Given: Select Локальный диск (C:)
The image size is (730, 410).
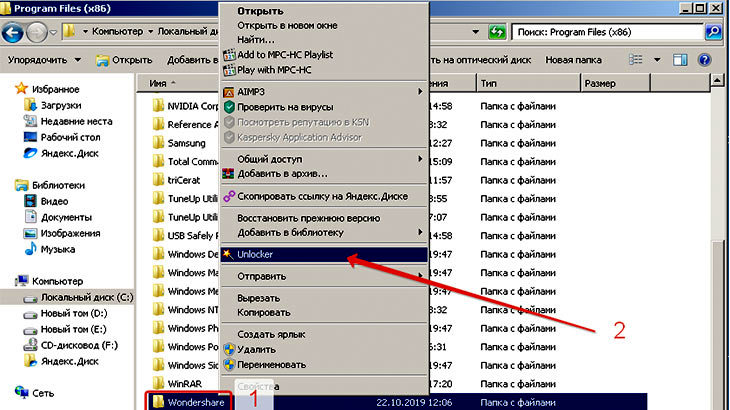Looking at the screenshot, I should [78, 297].
